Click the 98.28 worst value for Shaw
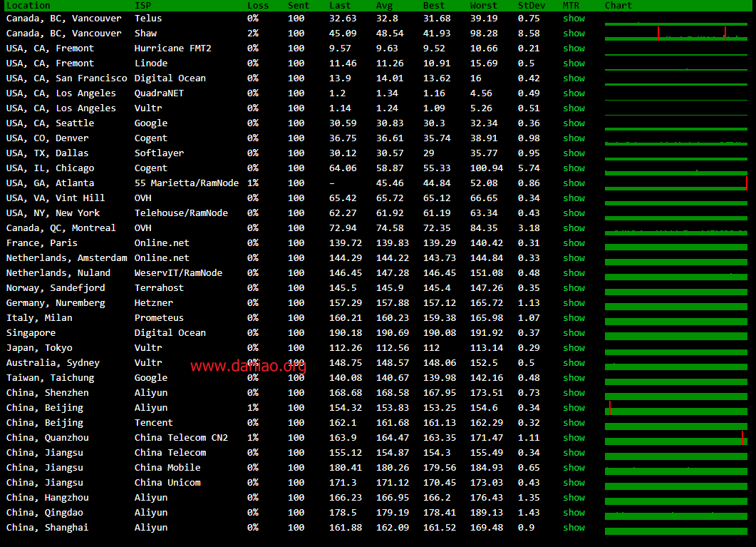Image resolution: width=756 pixels, height=547 pixels. click(x=484, y=34)
